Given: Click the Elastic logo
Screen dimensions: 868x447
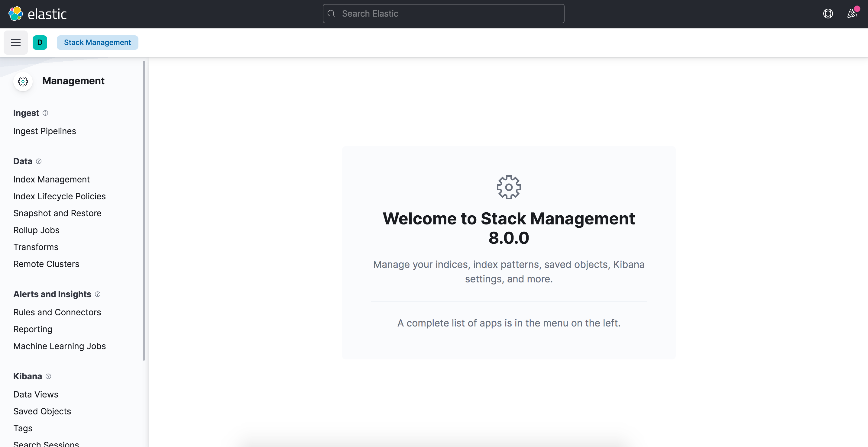Looking at the screenshot, I should point(37,14).
